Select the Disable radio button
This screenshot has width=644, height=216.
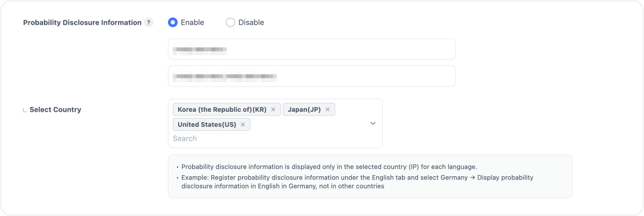[x=230, y=23]
